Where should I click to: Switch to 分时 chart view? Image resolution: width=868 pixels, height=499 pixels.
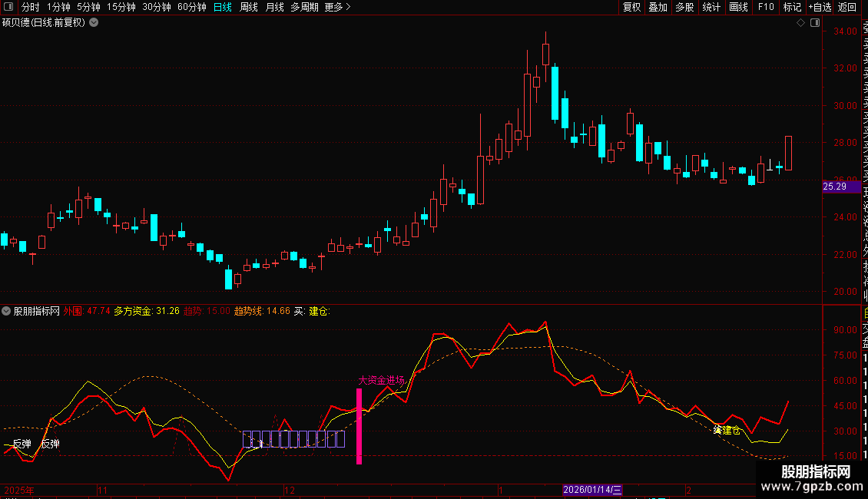(31, 7)
